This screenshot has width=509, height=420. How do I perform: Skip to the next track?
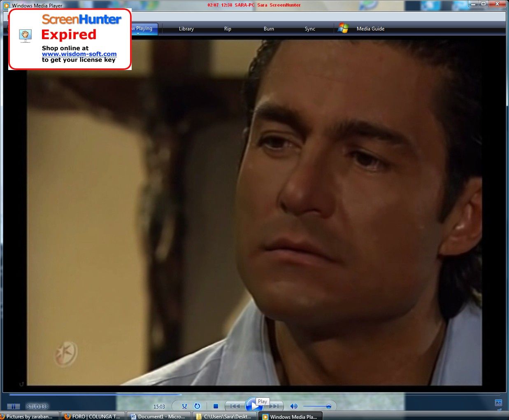pos(276,406)
